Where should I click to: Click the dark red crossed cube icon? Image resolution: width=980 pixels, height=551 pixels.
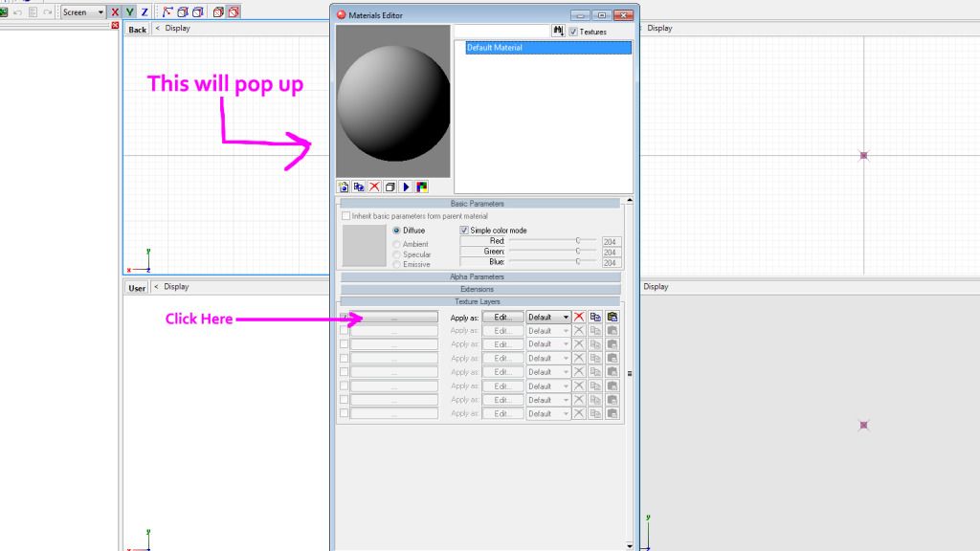coord(218,11)
